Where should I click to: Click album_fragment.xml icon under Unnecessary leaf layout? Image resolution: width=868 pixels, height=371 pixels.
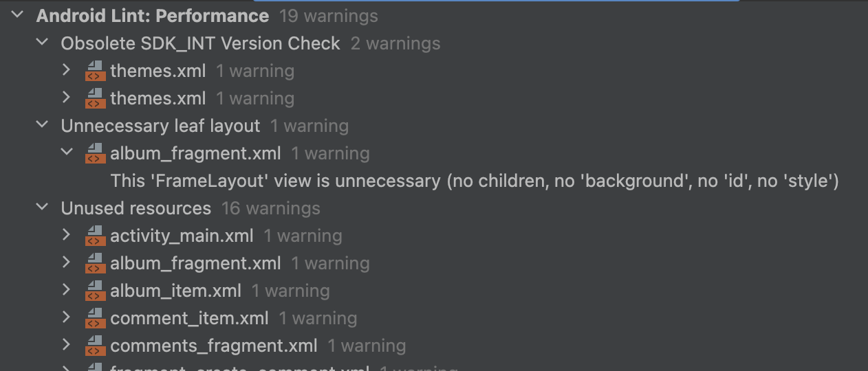click(95, 153)
